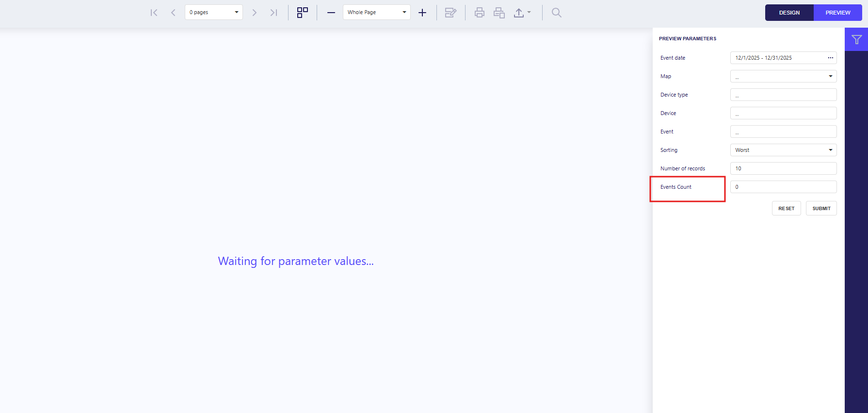This screenshot has height=413, width=868.
Task: Expand the Whole Page zoom dropdown
Action: click(404, 12)
